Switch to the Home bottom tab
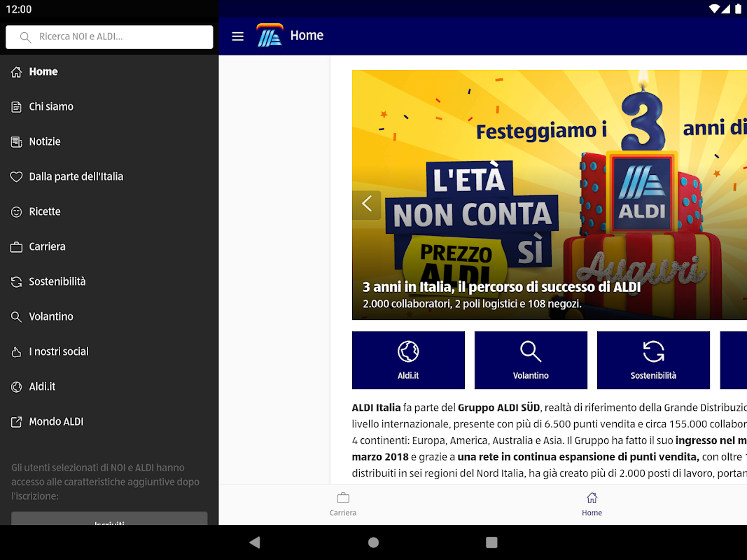This screenshot has width=747, height=560. 592,504
